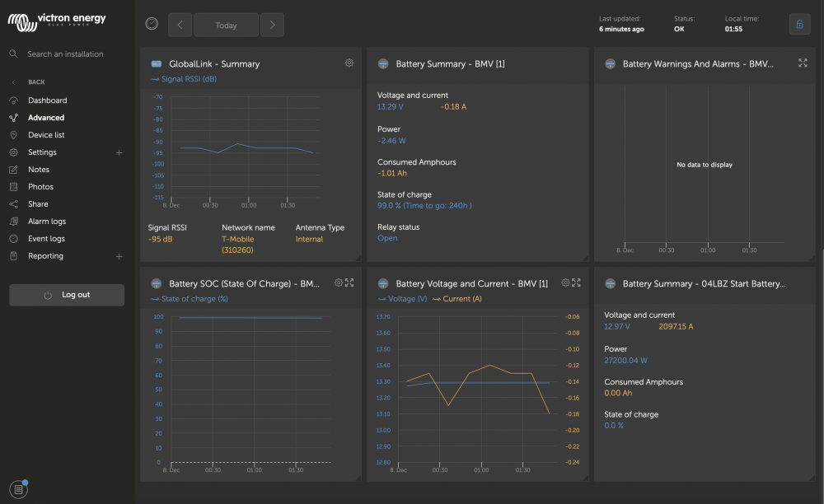Image resolution: width=824 pixels, height=504 pixels.
Task: Expand the Reporting submenu with plus icon
Action: click(119, 256)
